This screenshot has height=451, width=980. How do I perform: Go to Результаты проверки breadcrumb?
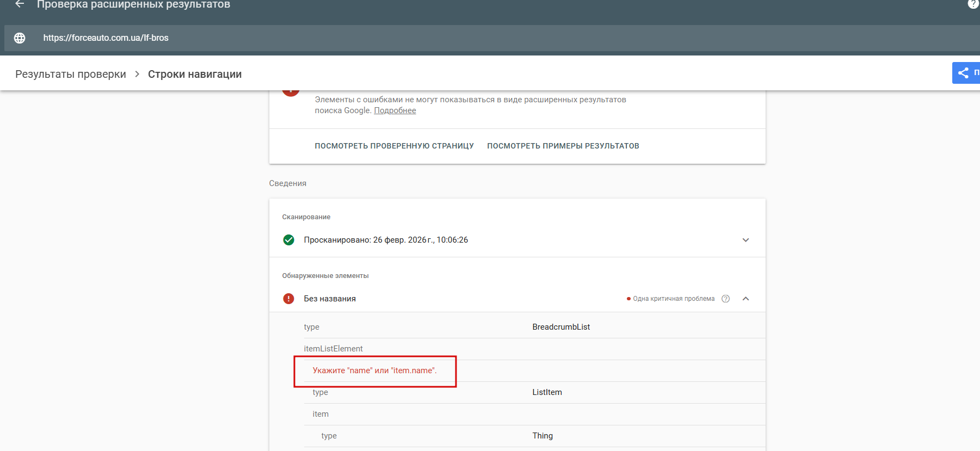[71, 74]
